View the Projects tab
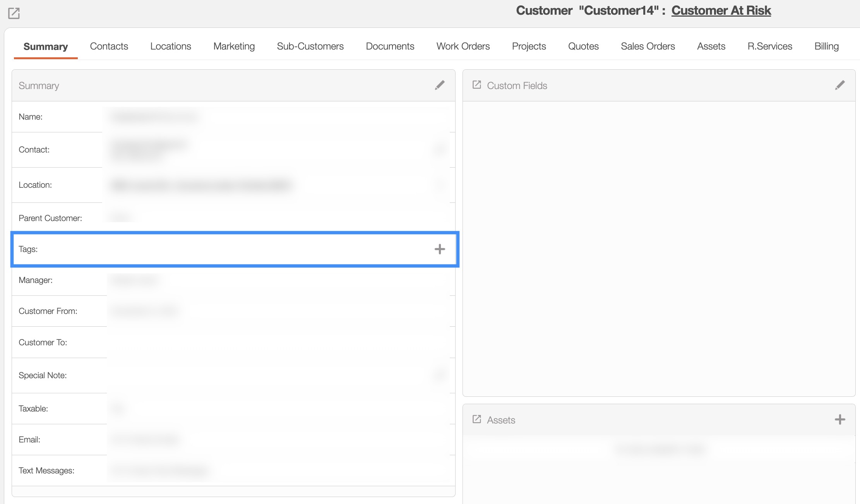The height and width of the screenshot is (504, 860). 529,46
